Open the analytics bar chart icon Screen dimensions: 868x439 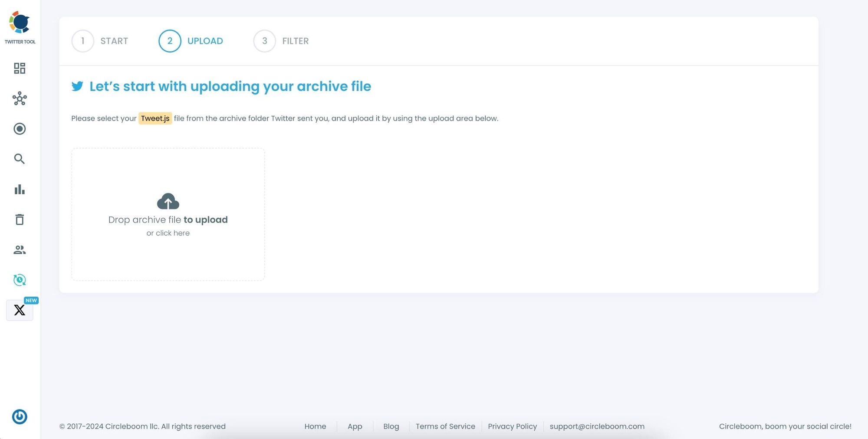pyautogui.click(x=19, y=189)
